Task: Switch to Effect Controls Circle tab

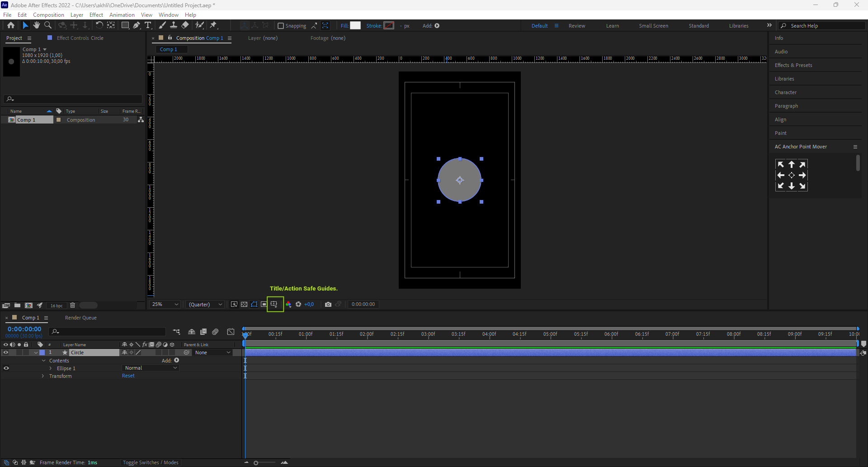Action: click(80, 38)
